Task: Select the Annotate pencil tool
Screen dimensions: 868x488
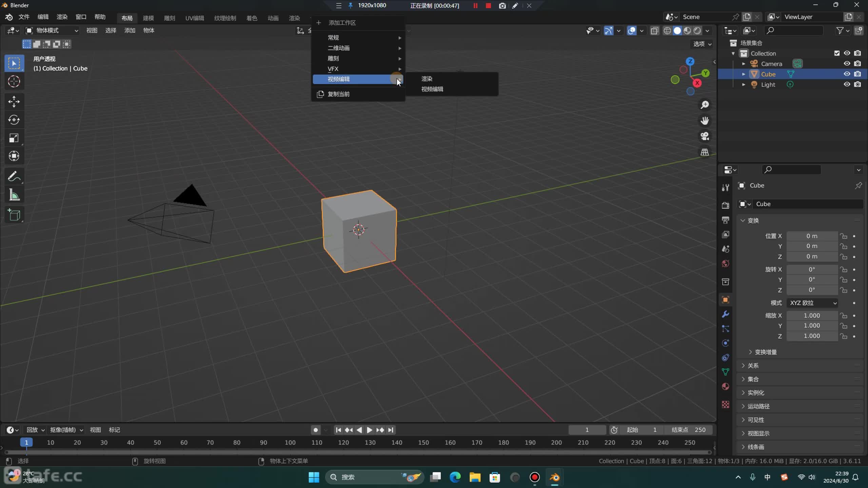Action: (14, 176)
